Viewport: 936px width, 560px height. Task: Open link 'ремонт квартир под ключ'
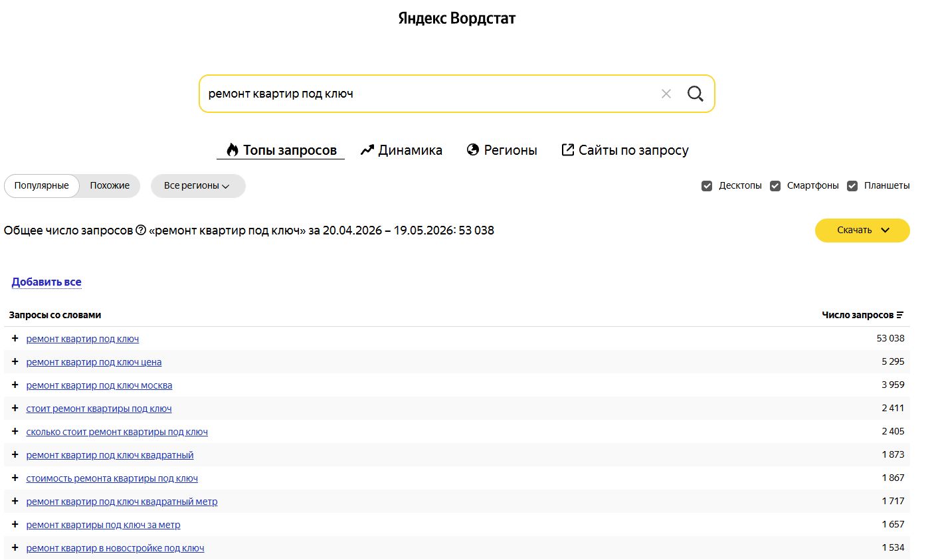click(x=82, y=339)
